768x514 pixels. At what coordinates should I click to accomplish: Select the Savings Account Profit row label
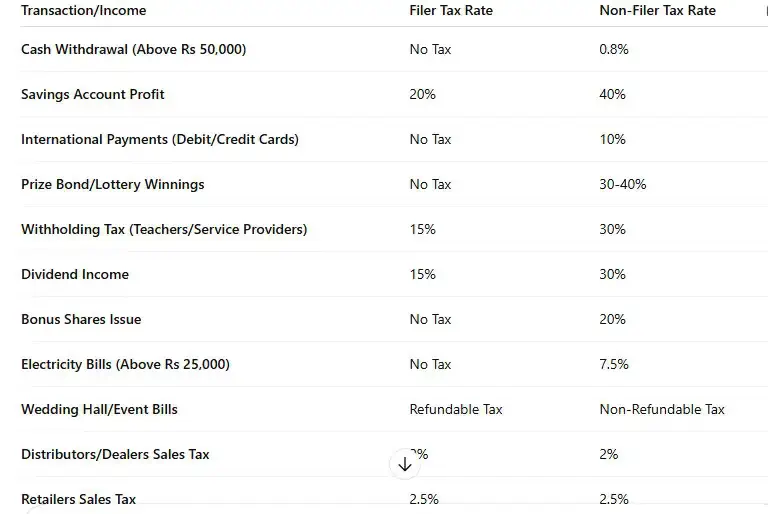point(93,94)
